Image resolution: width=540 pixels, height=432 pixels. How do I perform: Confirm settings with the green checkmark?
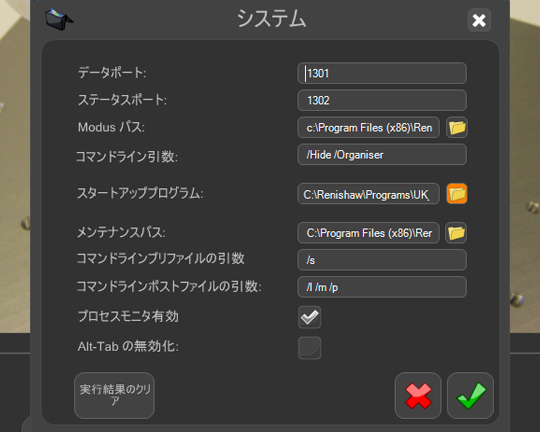[x=470, y=395]
